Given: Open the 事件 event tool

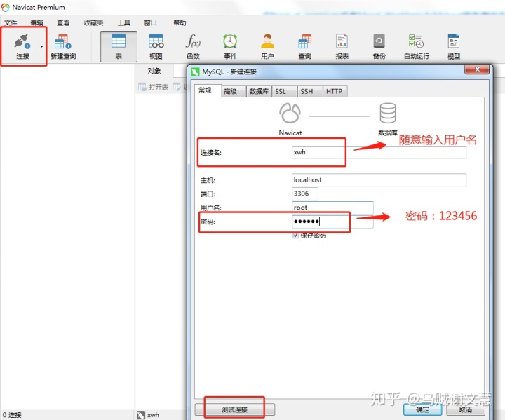Looking at the screenshot, I should point(230,47).
